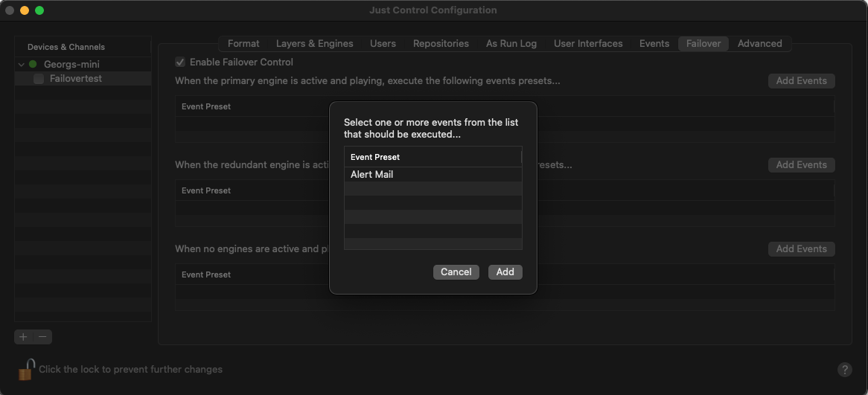Open the Advanced tab
The image size is (868, 395).
tap(759, 44)
